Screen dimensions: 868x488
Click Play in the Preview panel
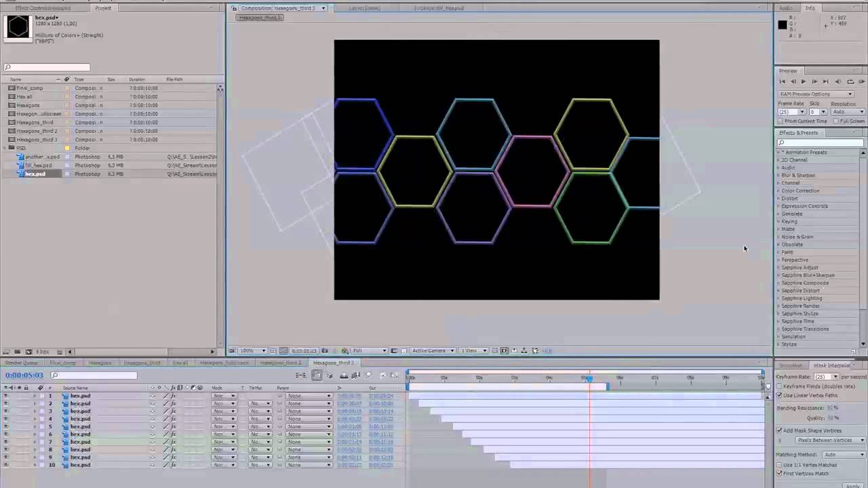(x=804, y=81)
